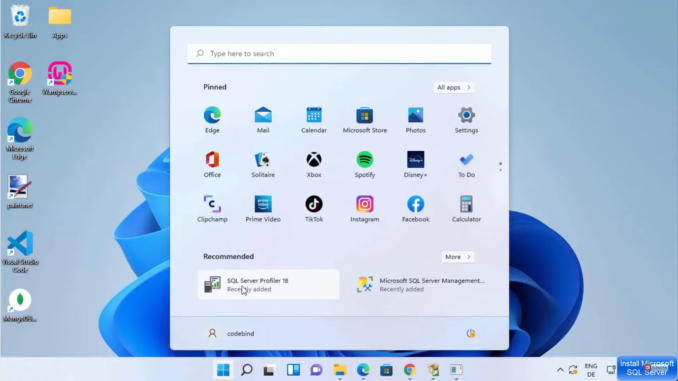The image size is (678, 381).
Task: Select Recycle Bin desktop icon
Action: (x=20, y=22)
